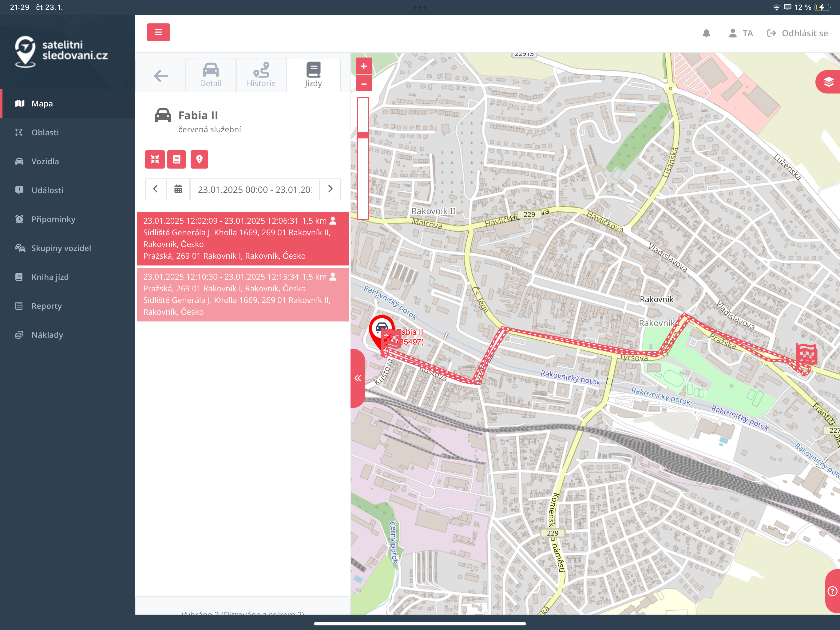Click the fit-to-view compress arrows button
This screenshot has height=630, width=840.
tap(155, 159)
